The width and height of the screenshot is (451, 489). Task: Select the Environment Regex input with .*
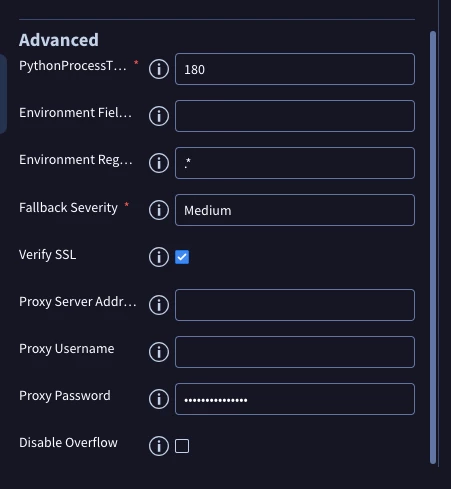pos(295,163)
